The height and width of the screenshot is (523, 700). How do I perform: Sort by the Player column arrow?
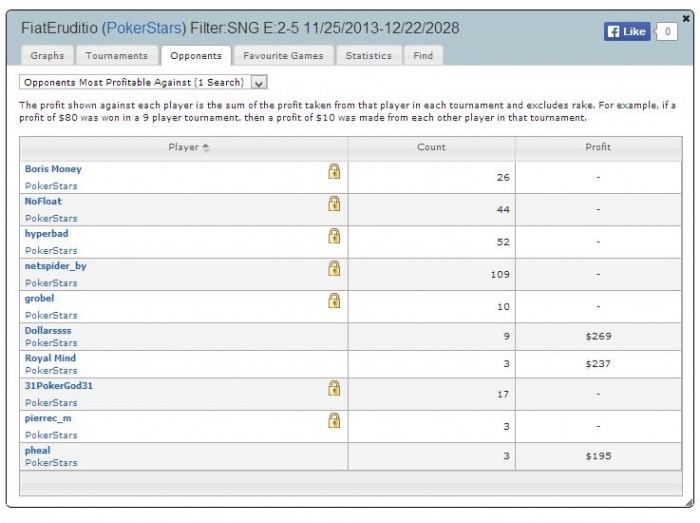coord(205,147)
